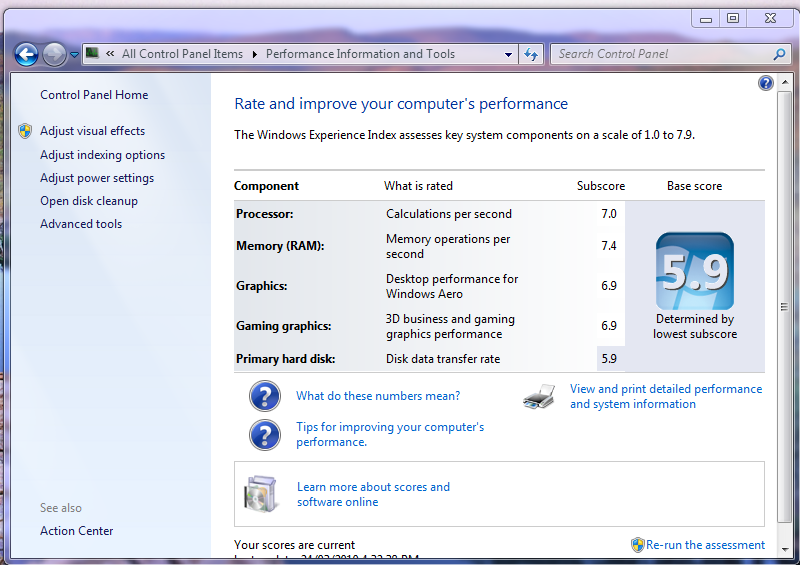Re-run the assessment
800x565 pixels.
point(705,545)
